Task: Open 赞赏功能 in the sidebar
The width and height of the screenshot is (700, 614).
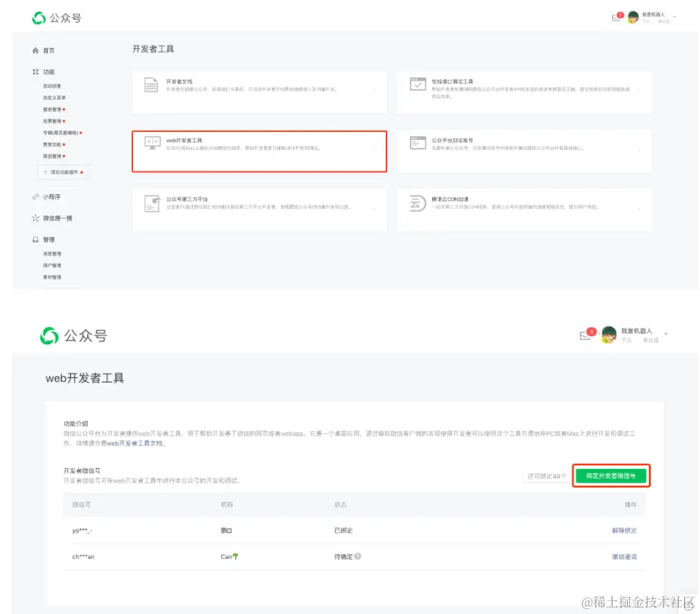Action: [x=51, y=144]
